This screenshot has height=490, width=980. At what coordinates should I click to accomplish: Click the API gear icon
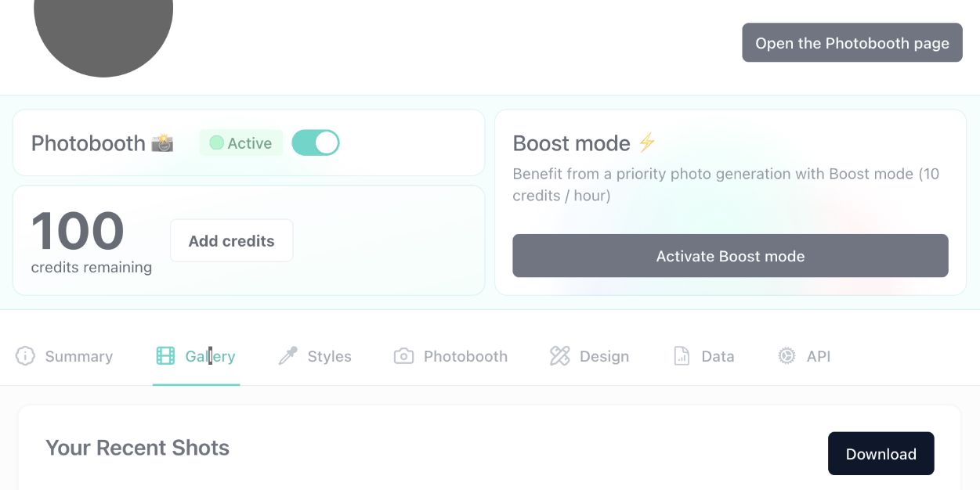(x=787, y=356)
